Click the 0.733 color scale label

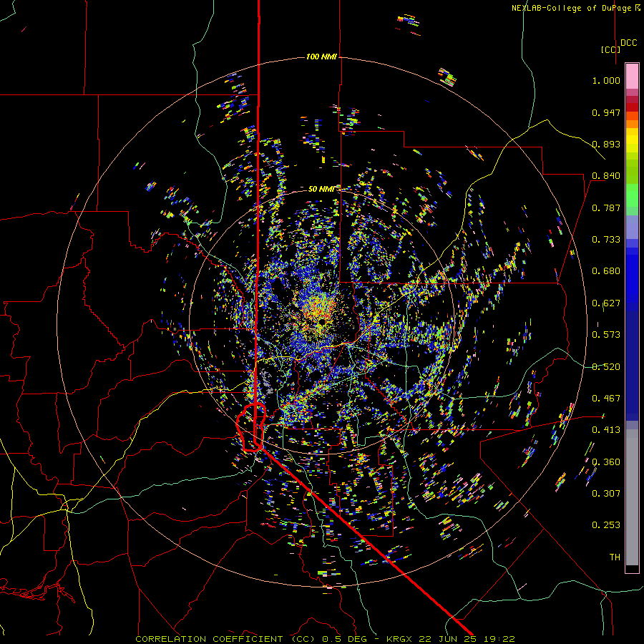[606, 240]
